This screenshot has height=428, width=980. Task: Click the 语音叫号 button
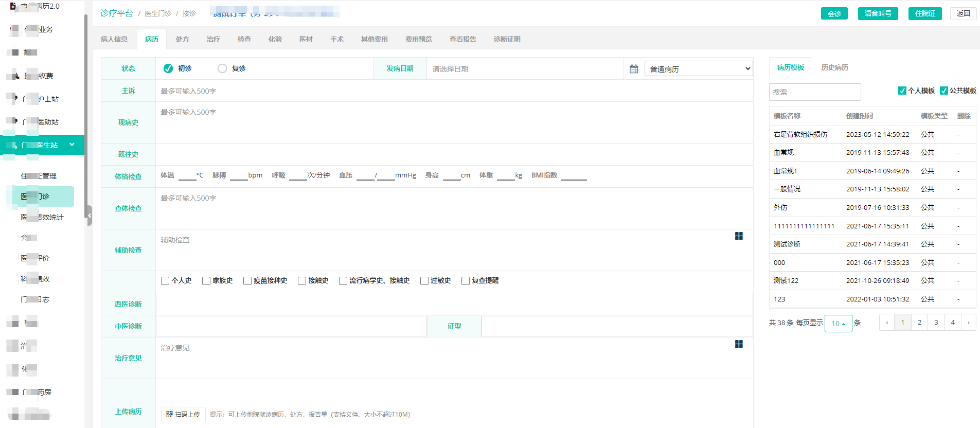(878, 13)
